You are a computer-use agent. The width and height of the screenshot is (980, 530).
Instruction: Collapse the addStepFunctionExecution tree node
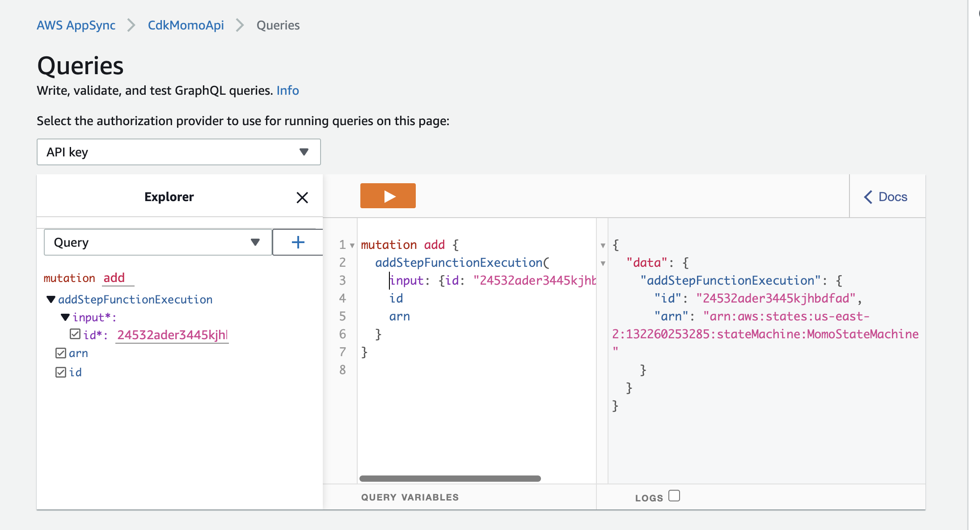[51, 299]
